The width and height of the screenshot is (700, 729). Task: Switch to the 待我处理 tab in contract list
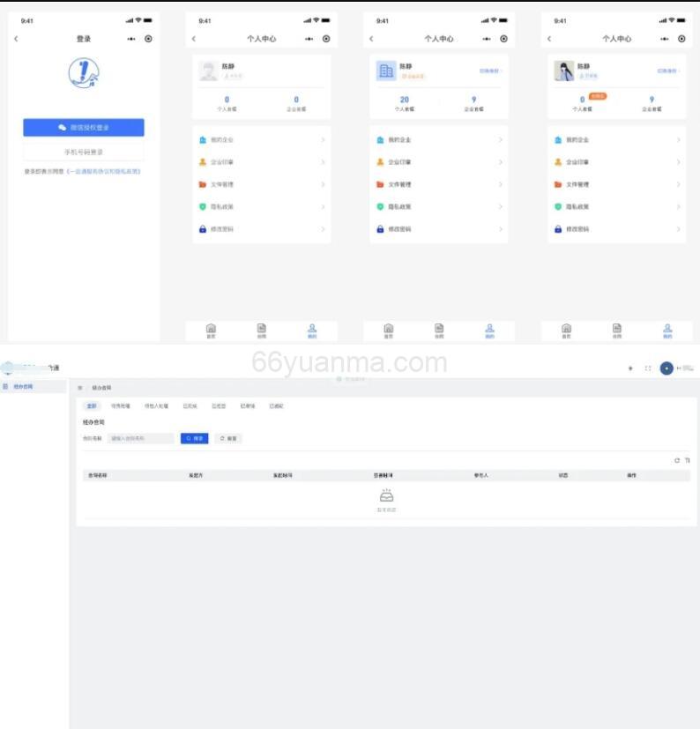120,406
